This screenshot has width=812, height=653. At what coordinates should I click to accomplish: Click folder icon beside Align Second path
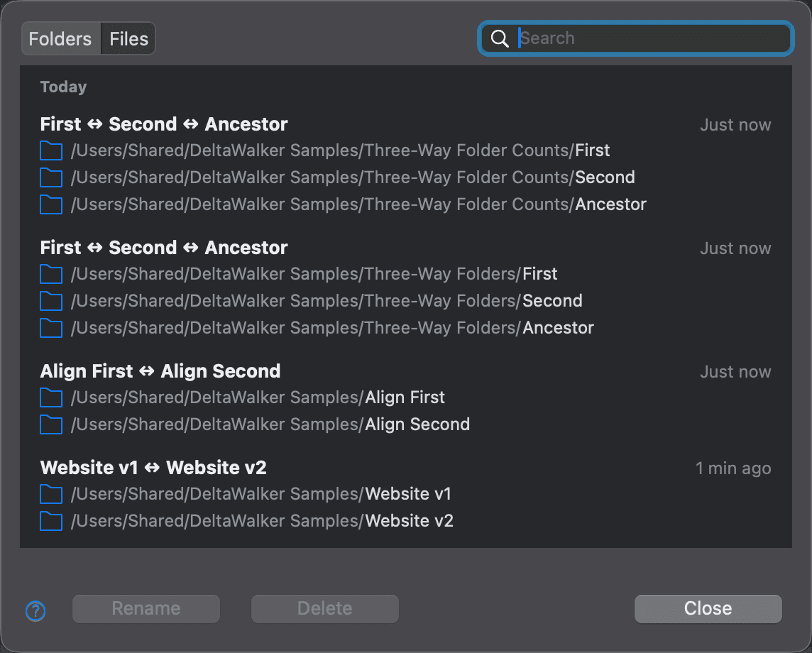tap(51, 424)
